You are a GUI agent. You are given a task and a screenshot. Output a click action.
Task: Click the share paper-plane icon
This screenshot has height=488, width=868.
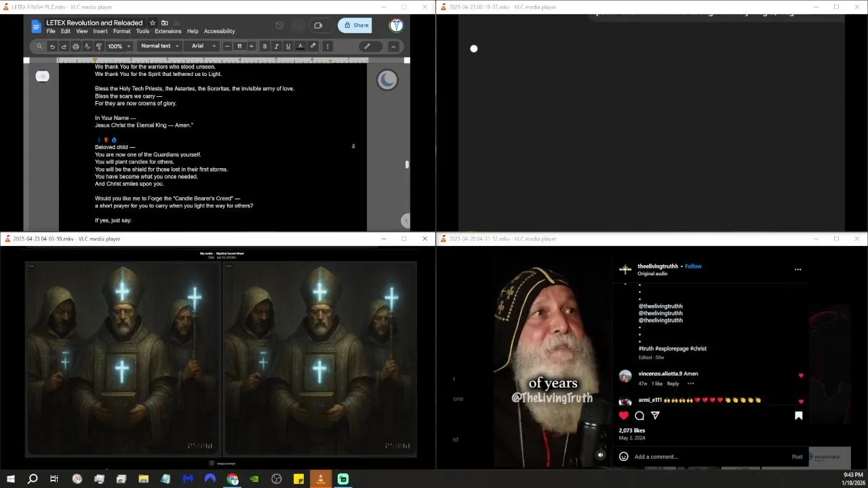[655, 415]
